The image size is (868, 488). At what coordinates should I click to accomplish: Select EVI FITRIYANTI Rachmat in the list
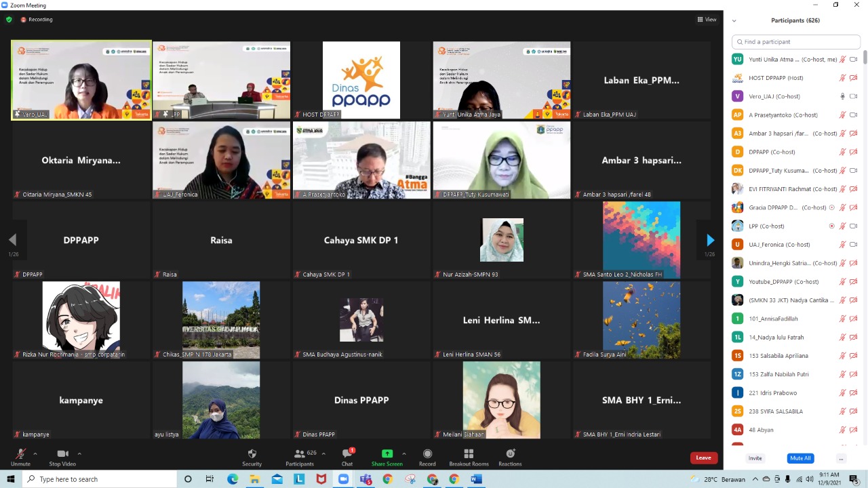pyautogui.click(x=795, y=189)
